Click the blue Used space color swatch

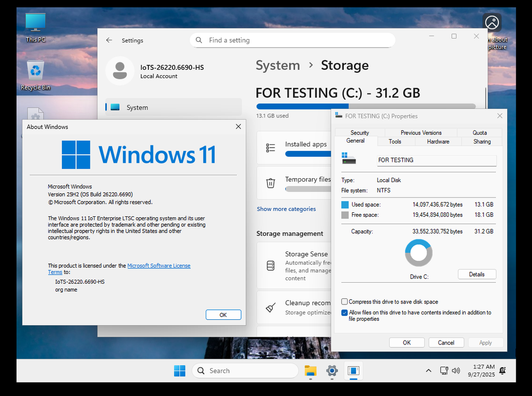click(345, 204)
